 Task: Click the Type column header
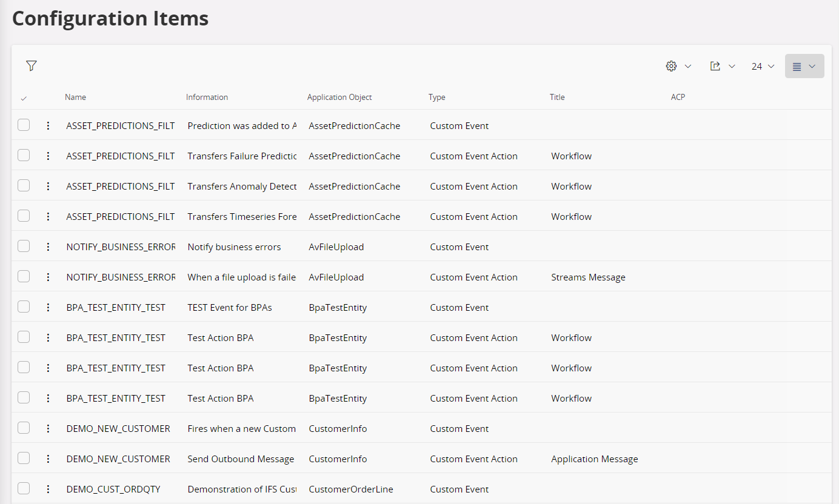[x=436, y=98]
